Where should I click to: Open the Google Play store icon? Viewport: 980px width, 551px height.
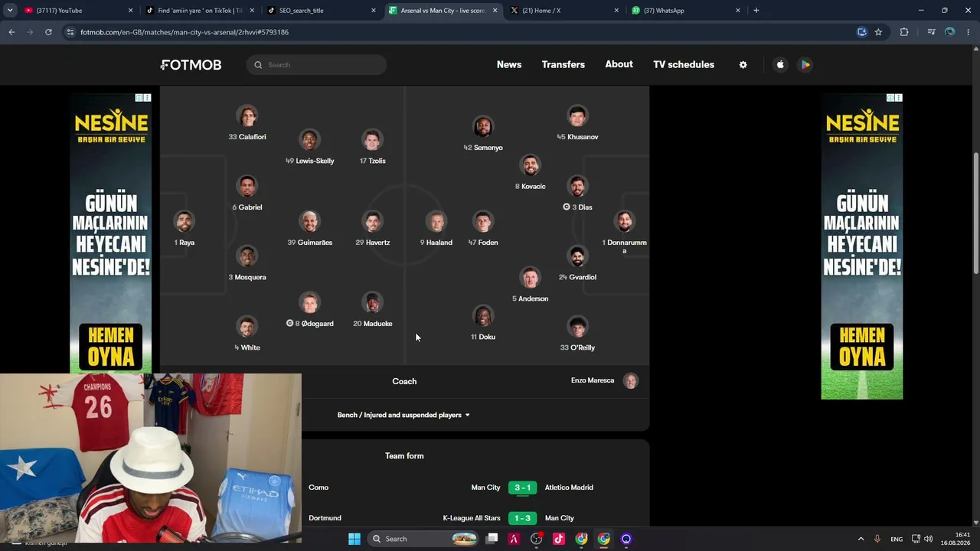(x=805, y=65)
